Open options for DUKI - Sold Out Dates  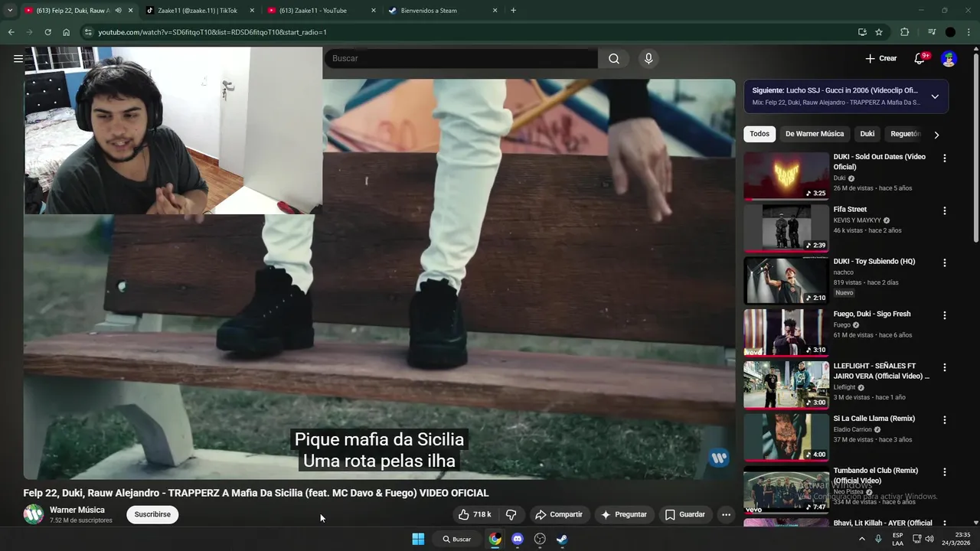[x=944, y=158]
